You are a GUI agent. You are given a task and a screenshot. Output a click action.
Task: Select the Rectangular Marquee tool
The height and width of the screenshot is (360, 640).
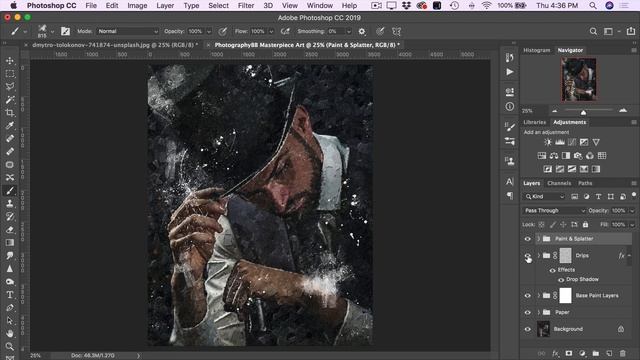(10, 73)
